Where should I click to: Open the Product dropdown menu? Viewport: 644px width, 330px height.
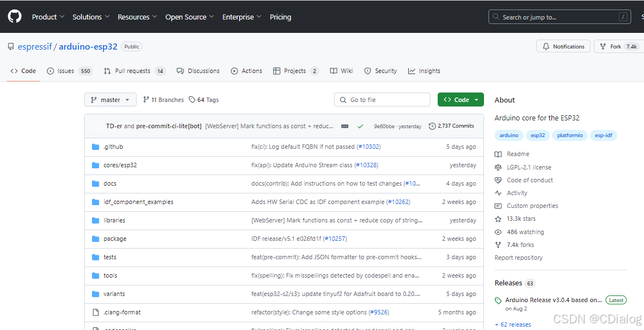tap(48, 17)
